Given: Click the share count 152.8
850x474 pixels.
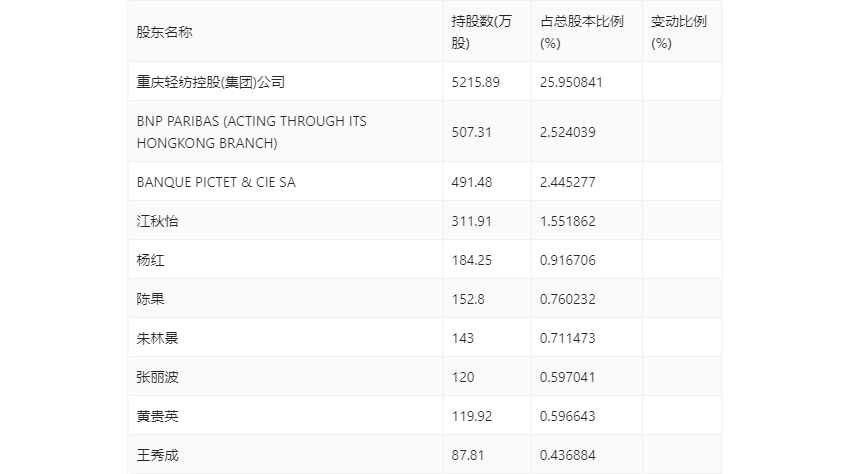Looking at the screenshot, I should pos(468,299).
